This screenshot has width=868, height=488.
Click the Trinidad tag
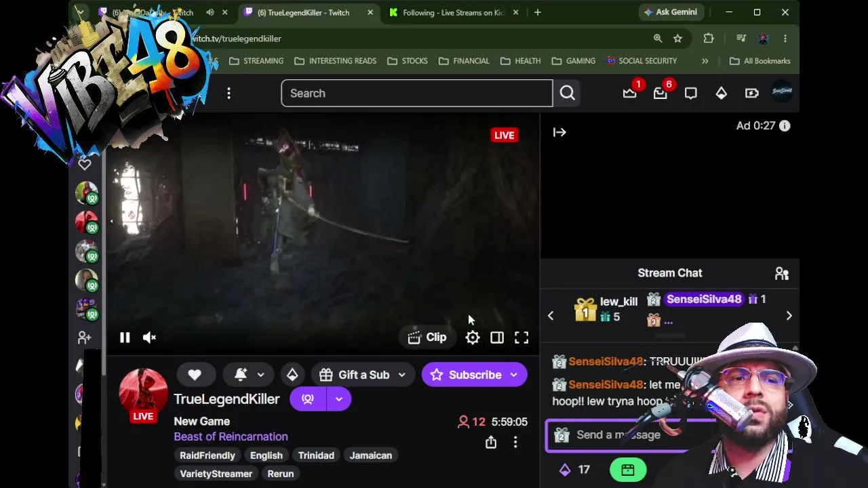pos(316,455)
